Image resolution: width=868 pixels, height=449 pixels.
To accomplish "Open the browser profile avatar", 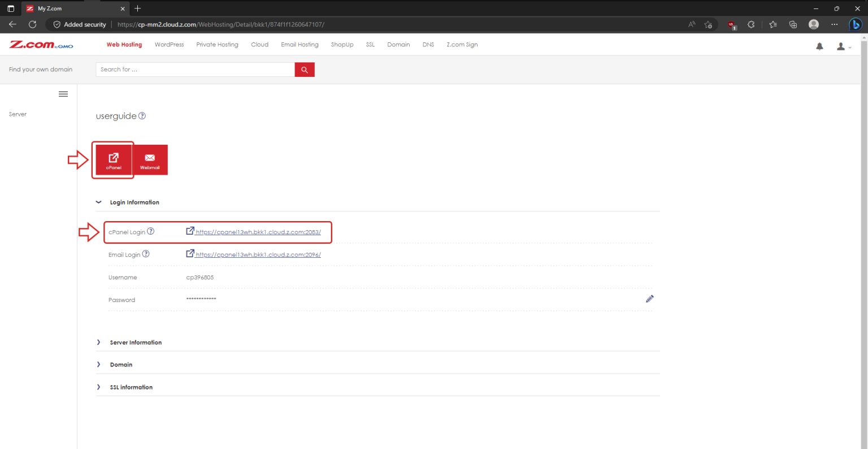I will coord(814,24).
